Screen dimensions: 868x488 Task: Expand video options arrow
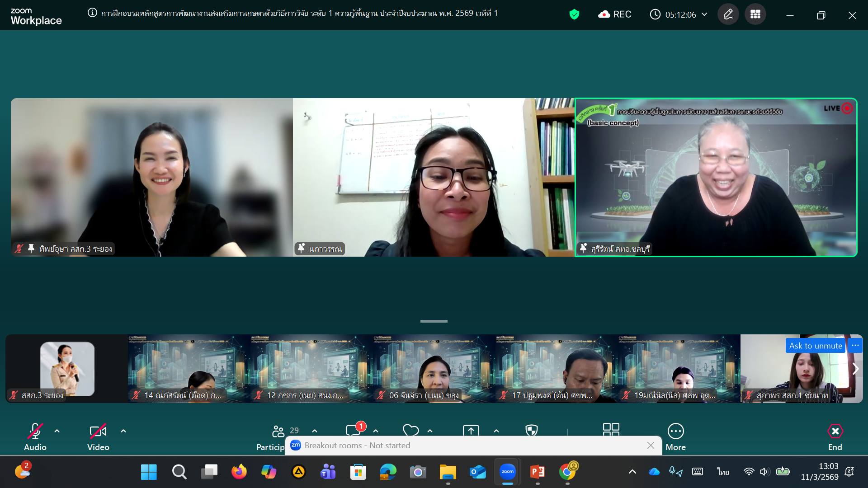coord(123,431)
